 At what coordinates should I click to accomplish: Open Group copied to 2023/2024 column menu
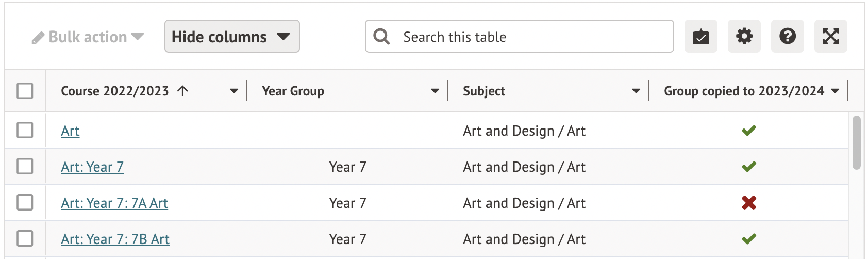(x=835, y=91)
